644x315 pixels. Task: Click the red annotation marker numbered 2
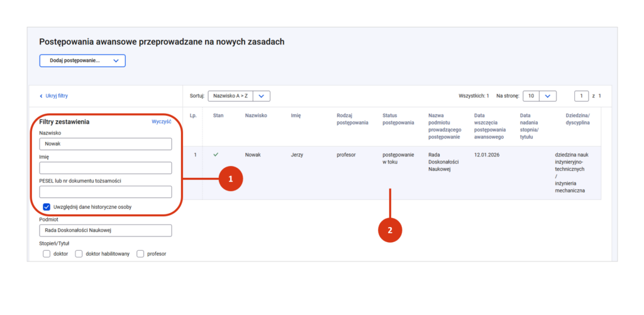pyautogui.click(x=390, y=230)
